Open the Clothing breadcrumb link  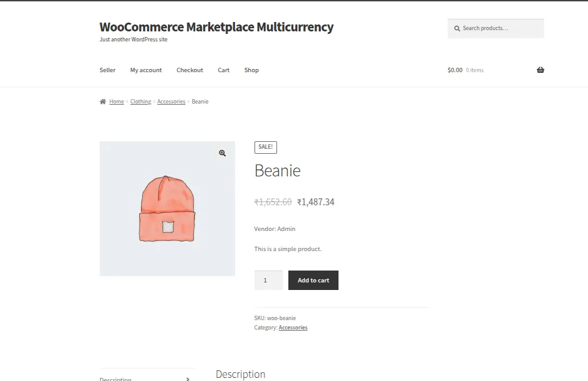tap(140, 101)
